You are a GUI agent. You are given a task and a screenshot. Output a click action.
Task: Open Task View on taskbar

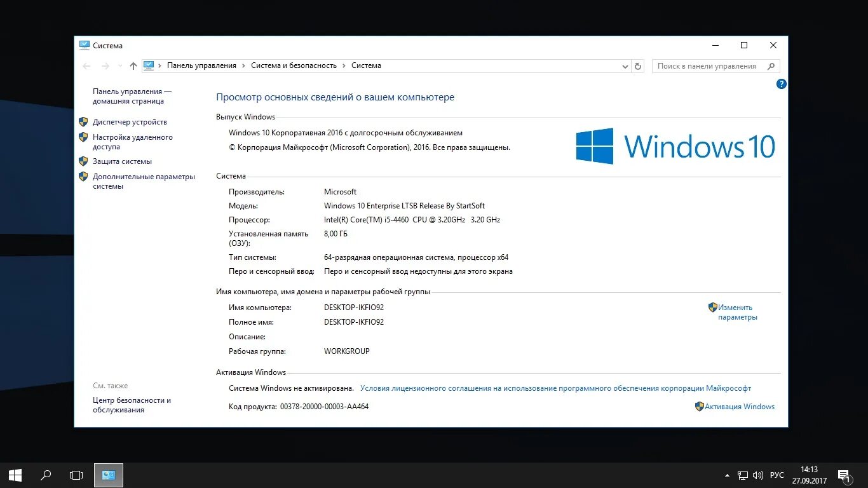76,475
